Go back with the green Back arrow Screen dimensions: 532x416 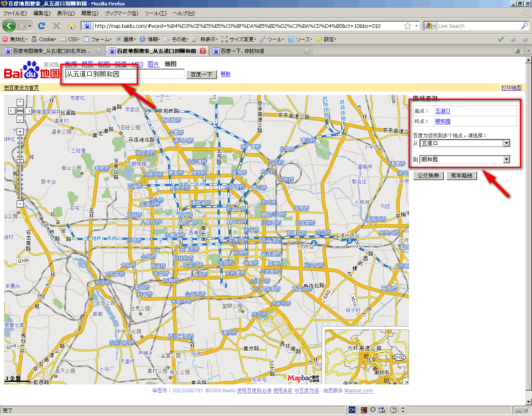(x=9, y=26)
